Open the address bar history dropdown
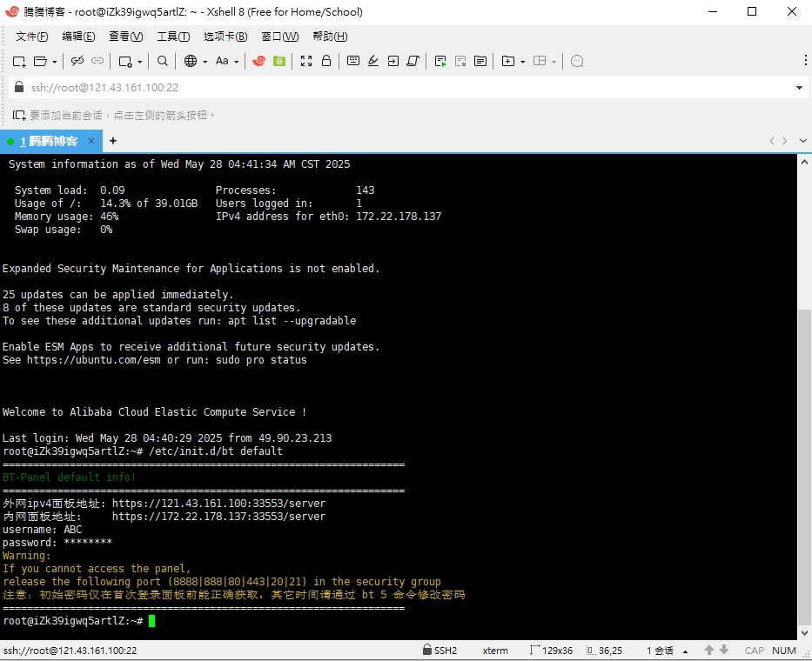Screen dimensions: 812x661 tap(799, 88)
